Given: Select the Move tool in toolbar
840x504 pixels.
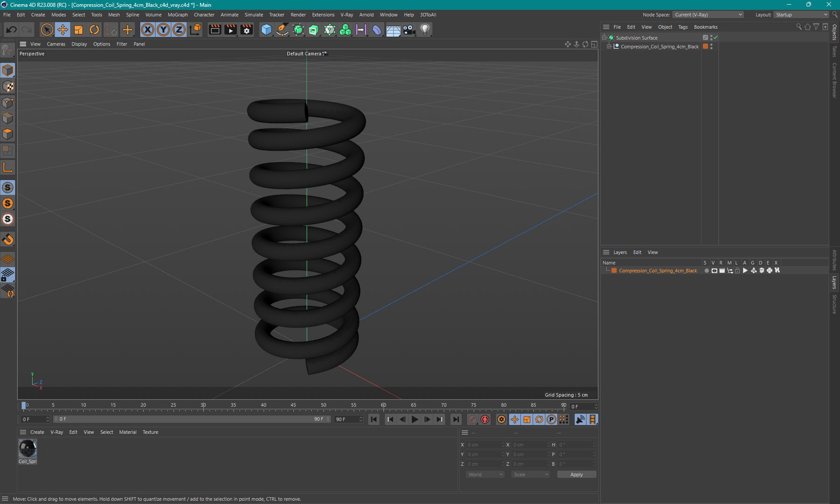Looking at the screenshot, I should coord(62,30).
